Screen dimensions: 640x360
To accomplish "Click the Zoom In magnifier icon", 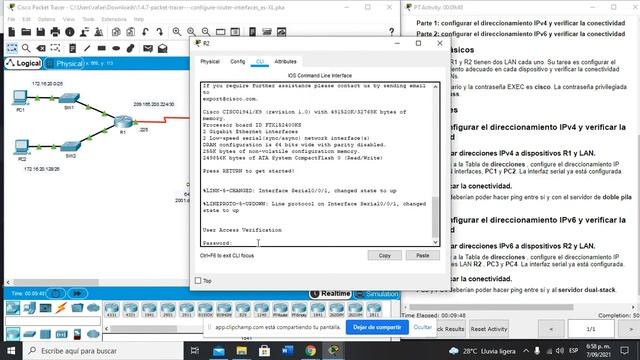I will [x=177, y=32].
